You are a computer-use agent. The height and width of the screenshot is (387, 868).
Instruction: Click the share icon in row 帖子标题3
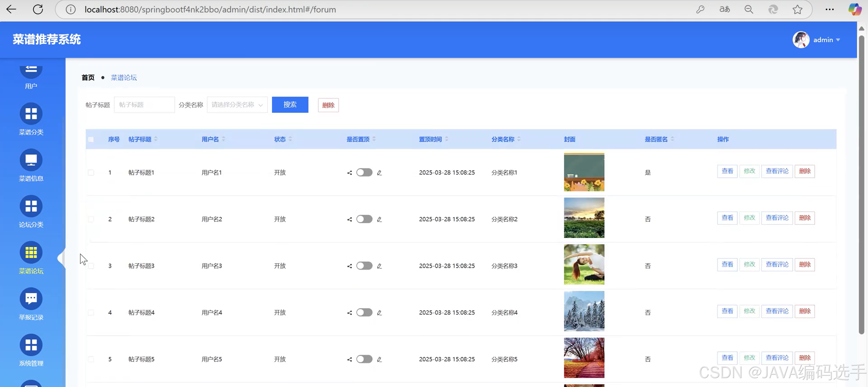(x=350, y=266)
